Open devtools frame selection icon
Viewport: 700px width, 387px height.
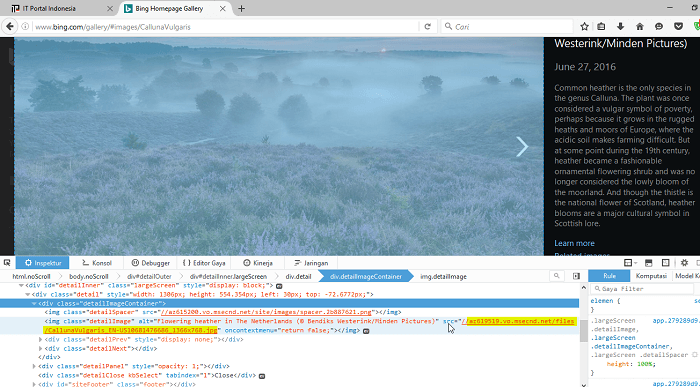click(630, 263)
